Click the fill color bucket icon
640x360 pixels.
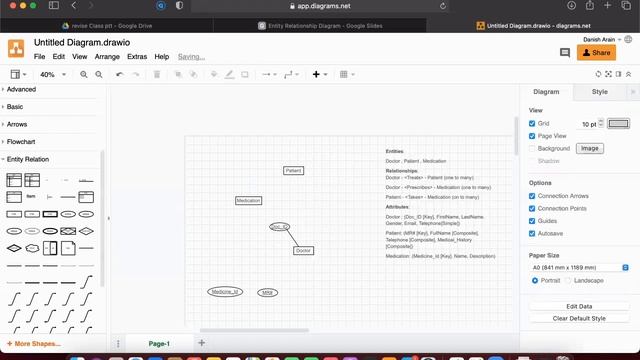[213, 74]
